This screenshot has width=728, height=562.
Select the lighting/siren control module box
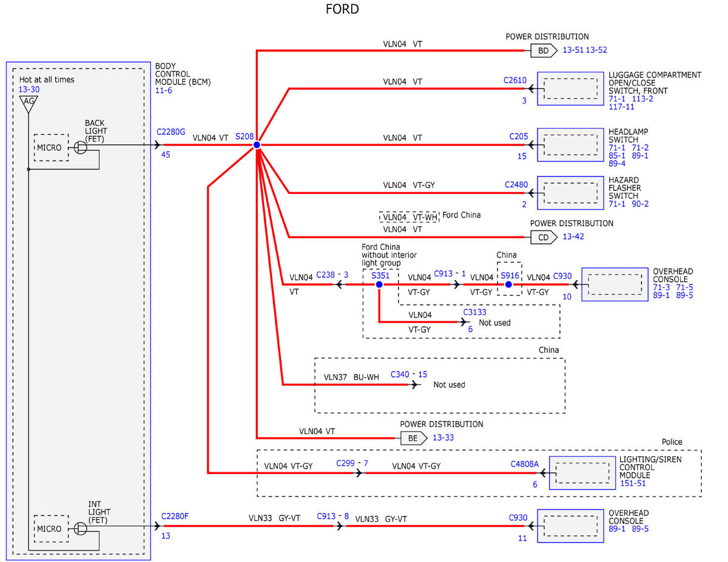click(581, 473)
